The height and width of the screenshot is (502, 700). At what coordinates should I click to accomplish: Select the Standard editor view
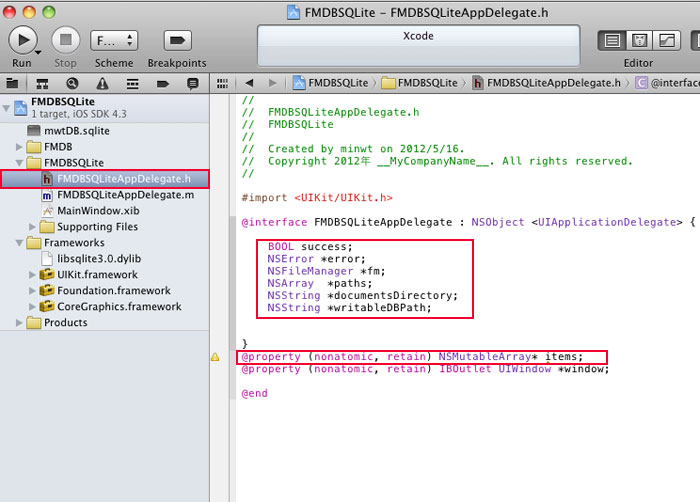click(612, 41)
